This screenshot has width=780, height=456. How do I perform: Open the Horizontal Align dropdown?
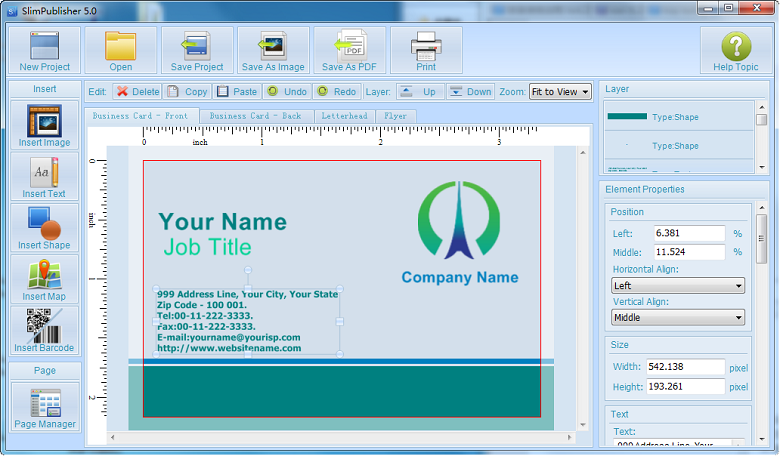click(x=678, y=286)
